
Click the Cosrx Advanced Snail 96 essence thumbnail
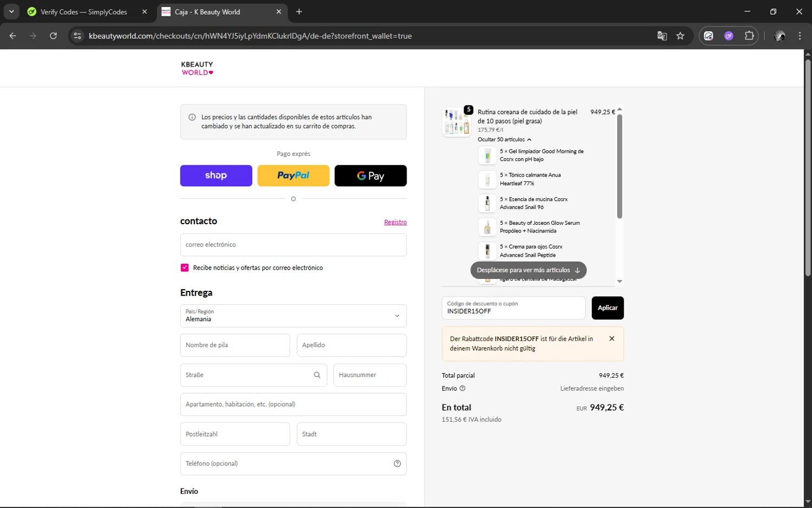pos(487,203)
